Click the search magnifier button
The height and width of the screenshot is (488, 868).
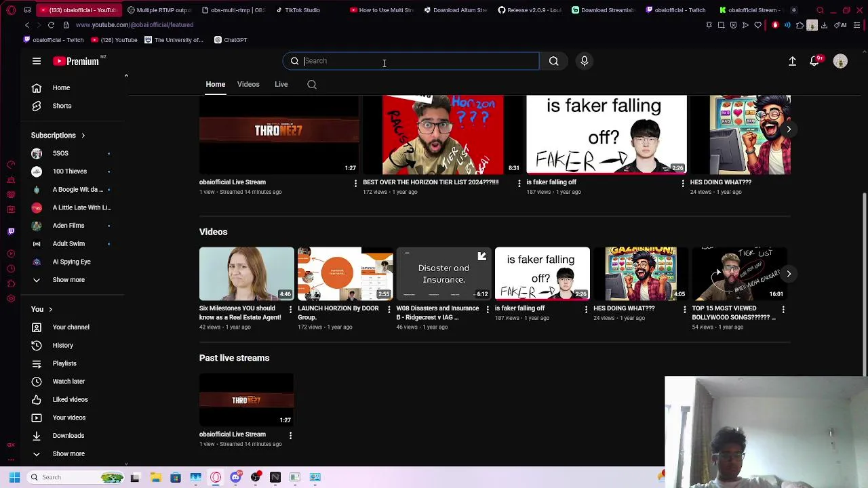[554, 61]
